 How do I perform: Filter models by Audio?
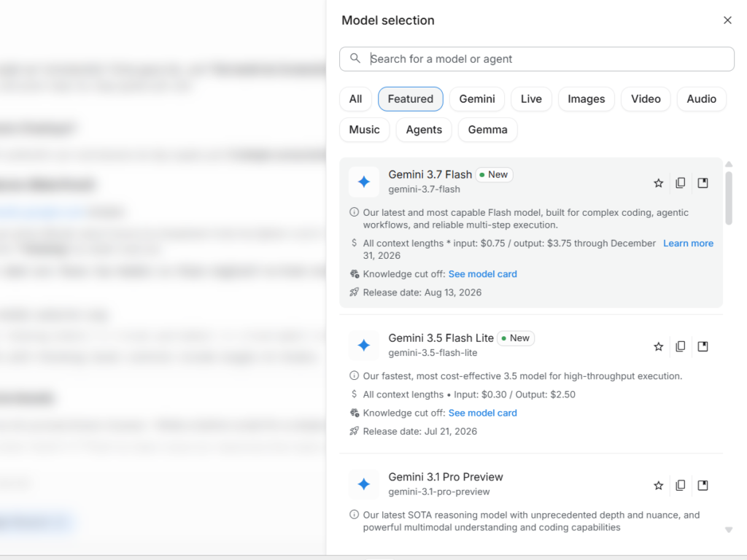coord(701,99)
